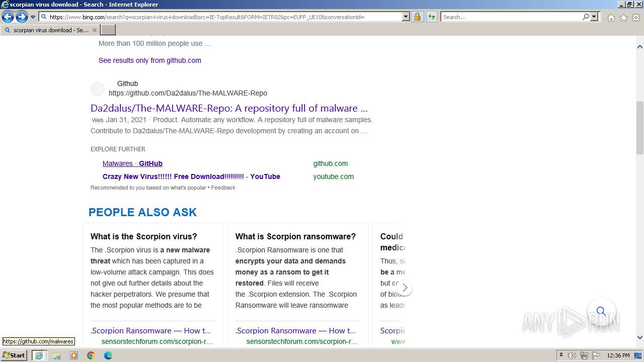Click the 12:36 PM taskbar clock
Viewport: 644px width, 362px height.
[x=618, y=355]
